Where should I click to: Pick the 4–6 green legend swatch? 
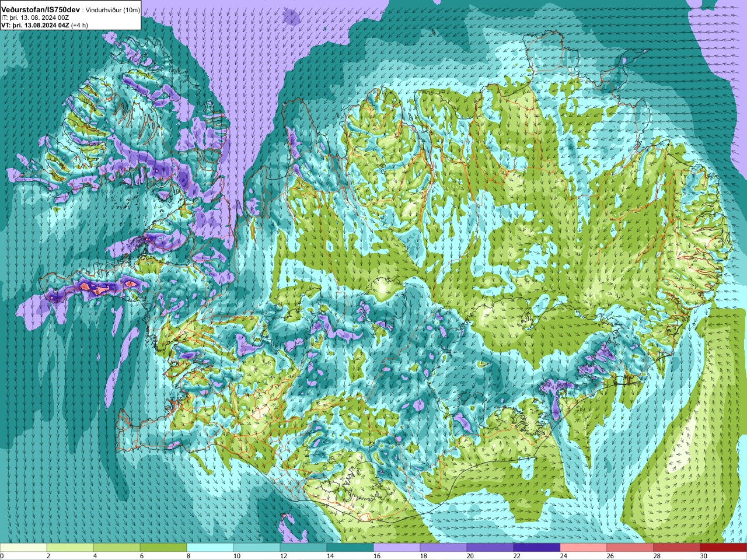(117, 548)
